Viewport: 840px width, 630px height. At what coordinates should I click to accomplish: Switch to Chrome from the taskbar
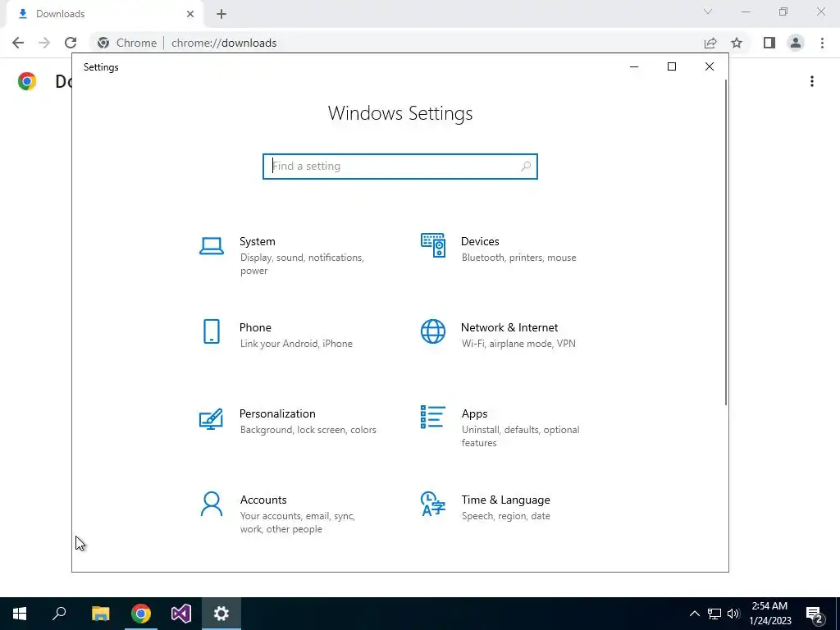(141, 614)
